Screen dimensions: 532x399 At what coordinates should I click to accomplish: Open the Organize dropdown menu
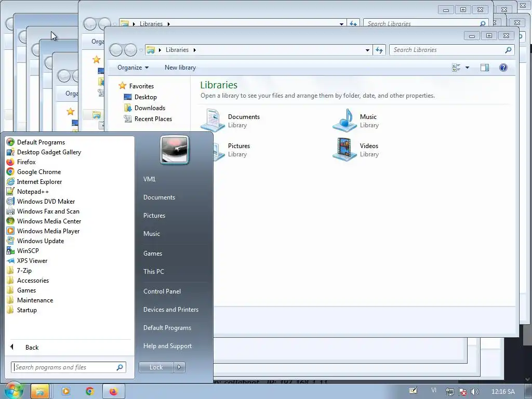132,68
